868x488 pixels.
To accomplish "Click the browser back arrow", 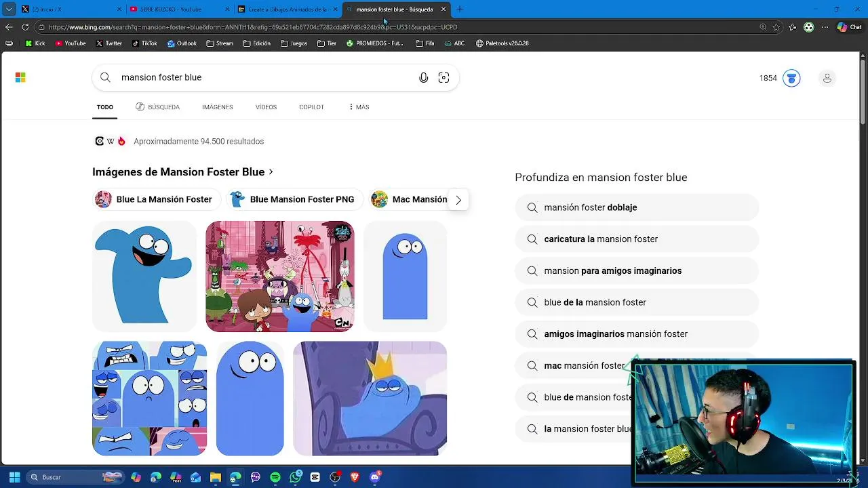I will coord(9,27).
